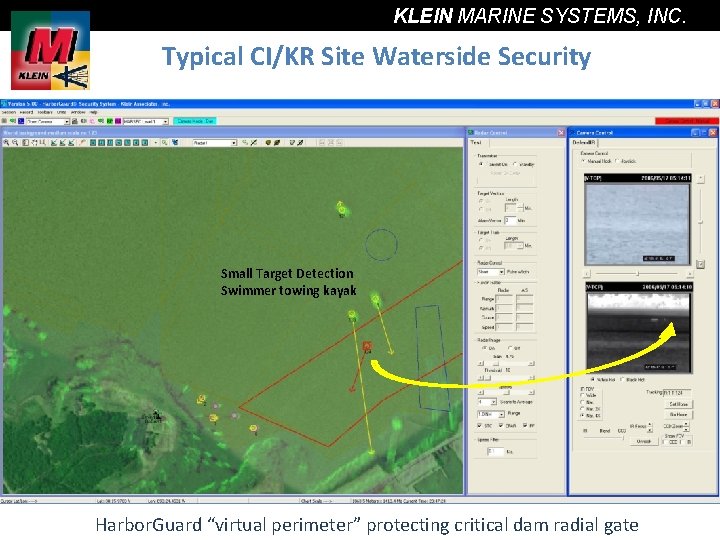The width and height of the screenshot is (720, 540).
Task: Click the brown shield icon right of Radar dropdown
Action: [268, 143]
